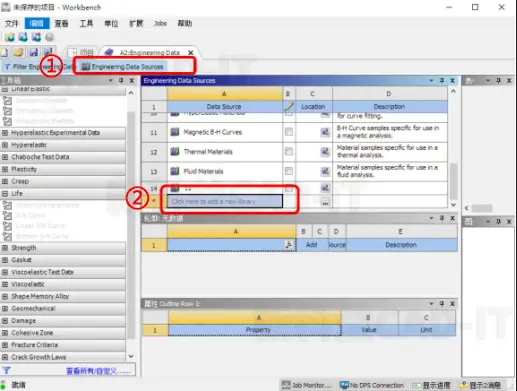Expand the Chaboche Test Data group

coord(5,157)
